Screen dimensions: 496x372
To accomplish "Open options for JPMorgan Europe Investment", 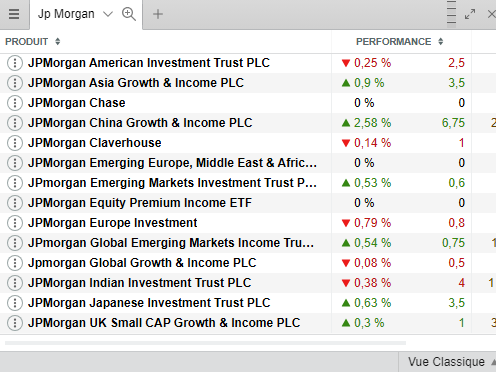I will (x=15, y=223).
